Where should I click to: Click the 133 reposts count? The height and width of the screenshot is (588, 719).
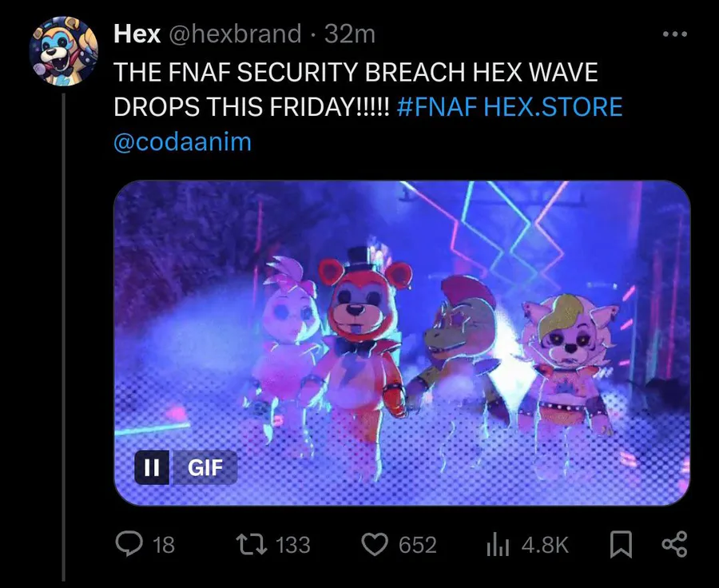(x=293, y=545)
